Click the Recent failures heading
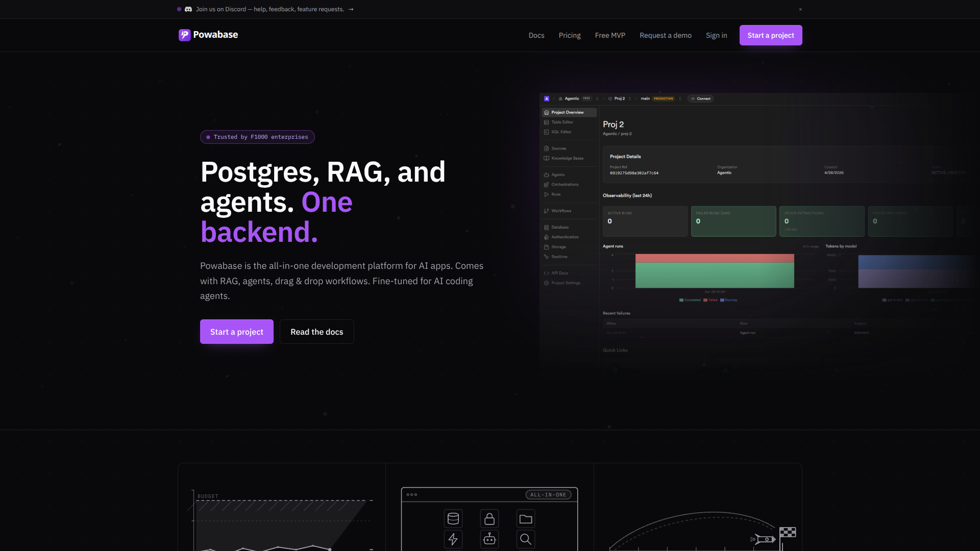 tap(617, 313)
